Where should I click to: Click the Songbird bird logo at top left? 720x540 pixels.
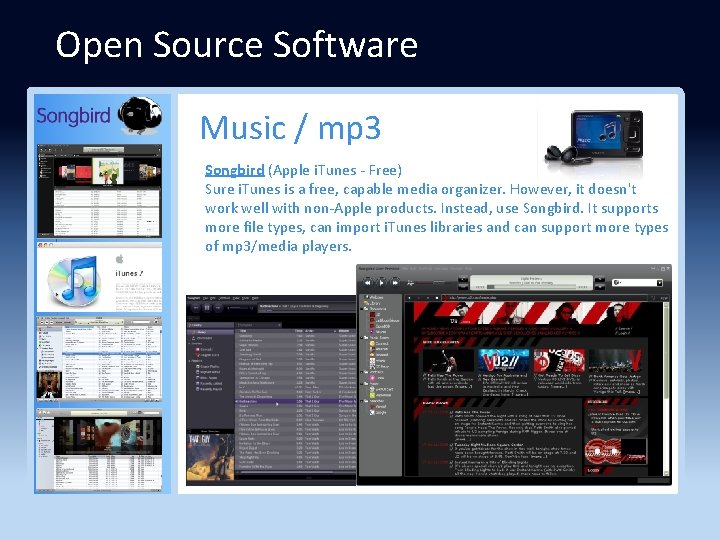[x=140, y=115]
